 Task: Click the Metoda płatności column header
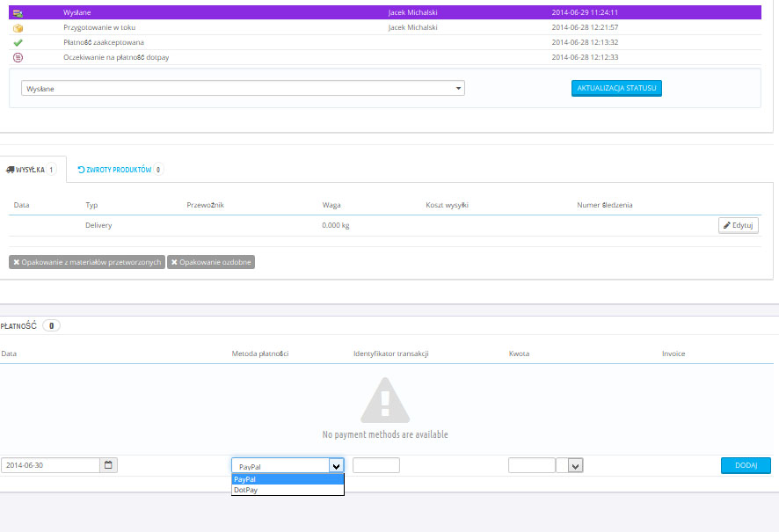tap(260, 353)
